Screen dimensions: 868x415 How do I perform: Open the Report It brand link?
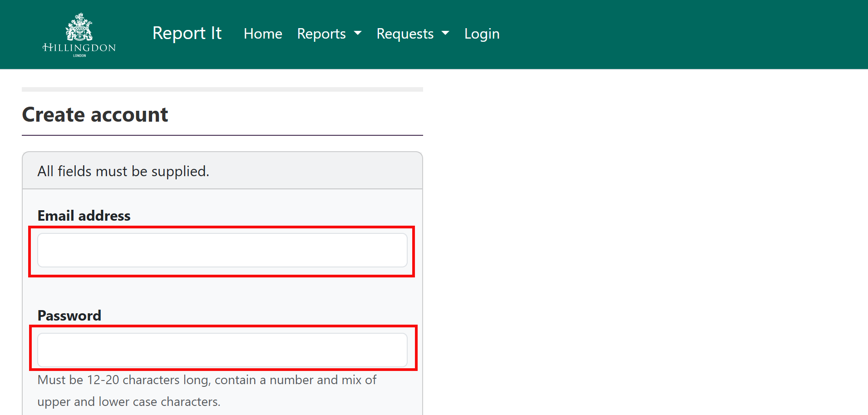pyautogui.click(x=187, y=34)
